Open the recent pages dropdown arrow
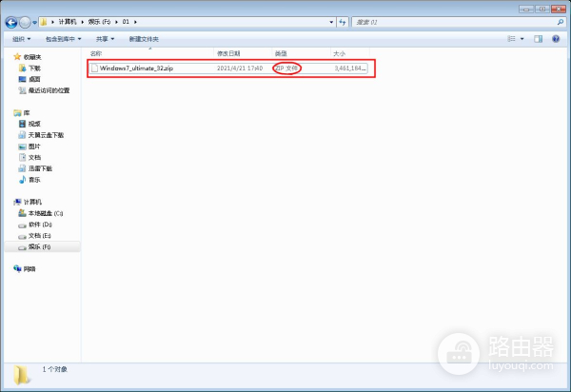 pyautogui.click(x=34, y=23)
